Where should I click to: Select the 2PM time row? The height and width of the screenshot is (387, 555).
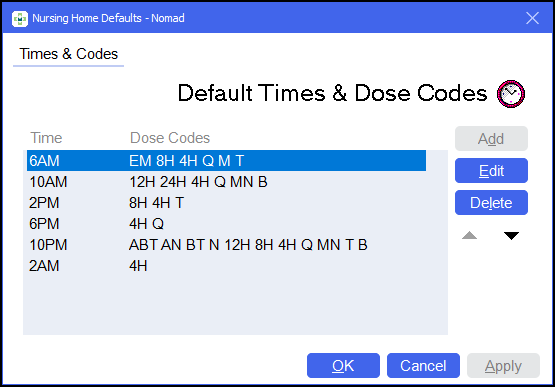[x=227, y=203]
